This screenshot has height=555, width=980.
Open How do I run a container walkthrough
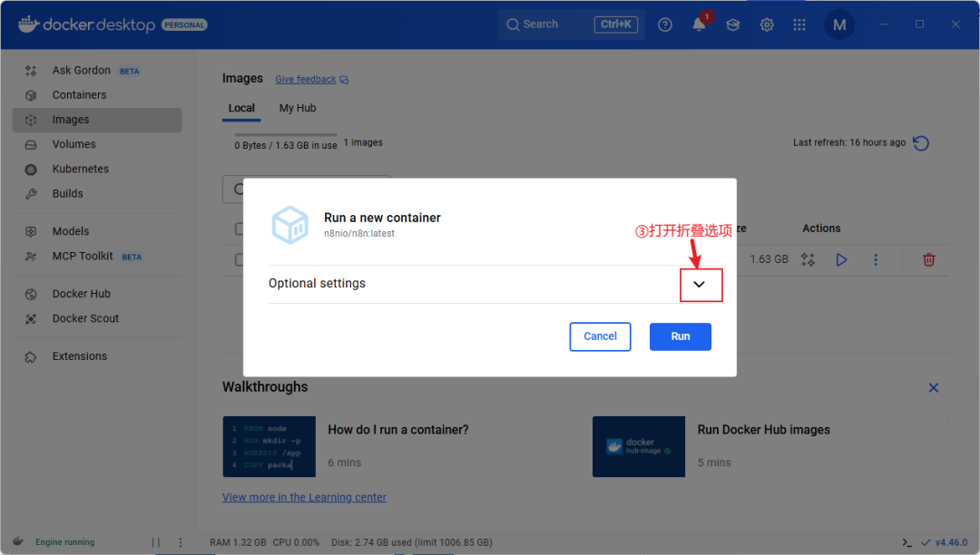401,446
